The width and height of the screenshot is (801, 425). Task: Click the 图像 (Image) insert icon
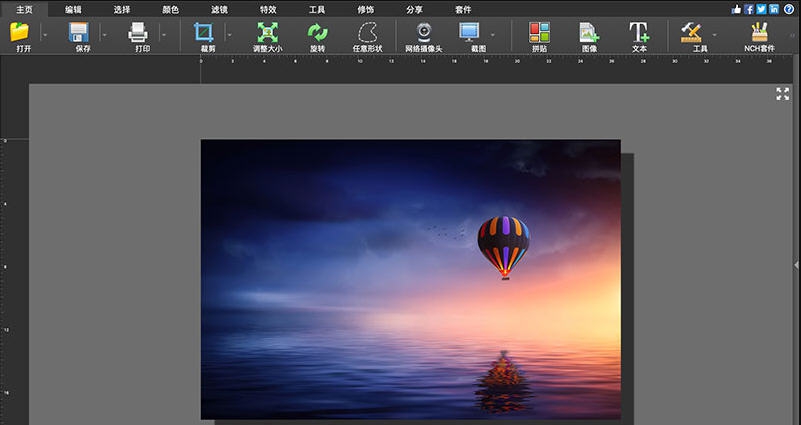(589, 32)
